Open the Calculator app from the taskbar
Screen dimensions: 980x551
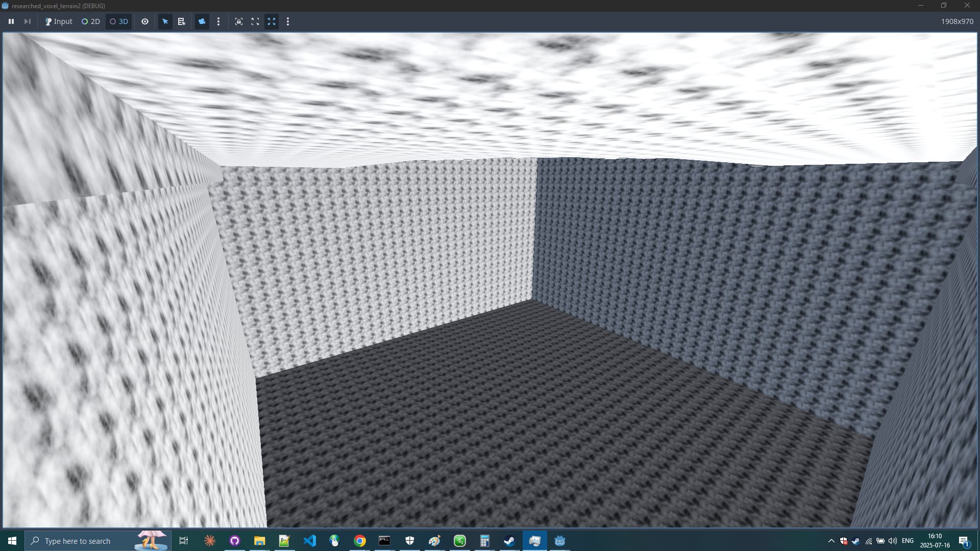point(484,541)
